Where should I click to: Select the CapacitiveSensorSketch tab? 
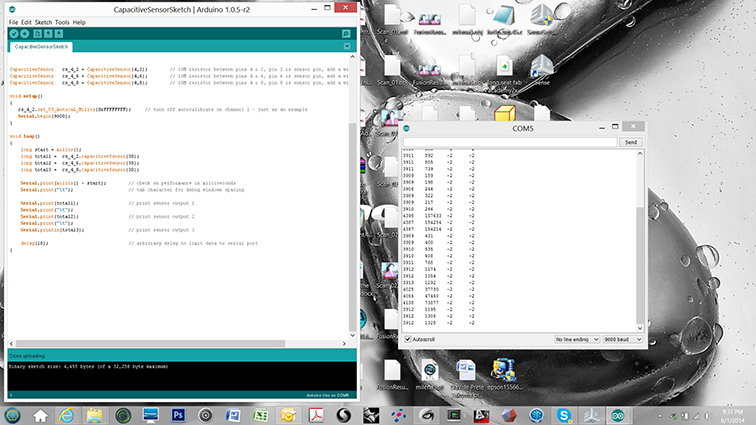coord(41,47)
